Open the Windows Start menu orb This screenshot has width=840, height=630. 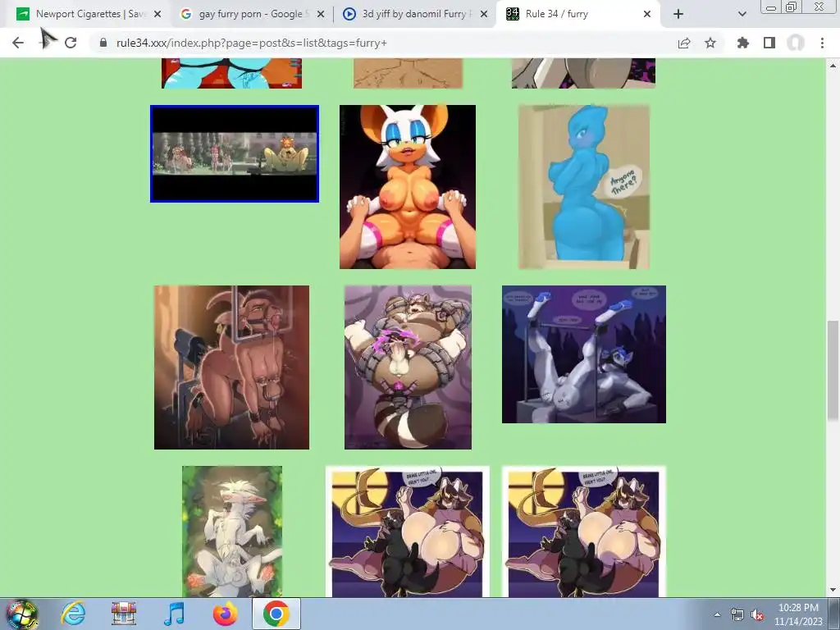22,614
